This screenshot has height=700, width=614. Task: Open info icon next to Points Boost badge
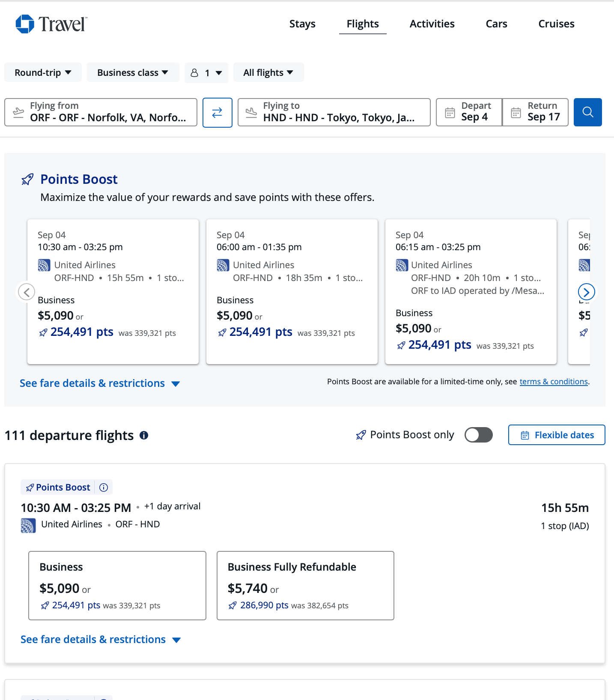[104, 488]
